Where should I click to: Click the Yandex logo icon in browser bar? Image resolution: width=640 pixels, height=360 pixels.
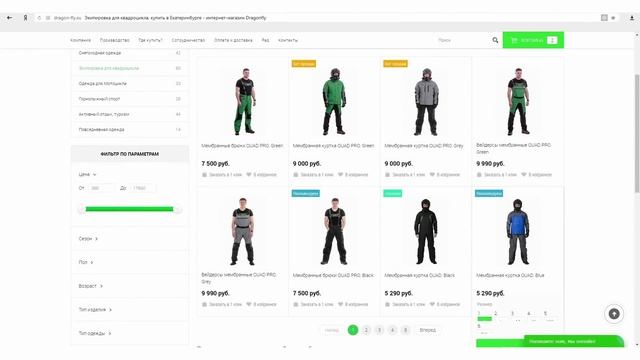[25, 18]
